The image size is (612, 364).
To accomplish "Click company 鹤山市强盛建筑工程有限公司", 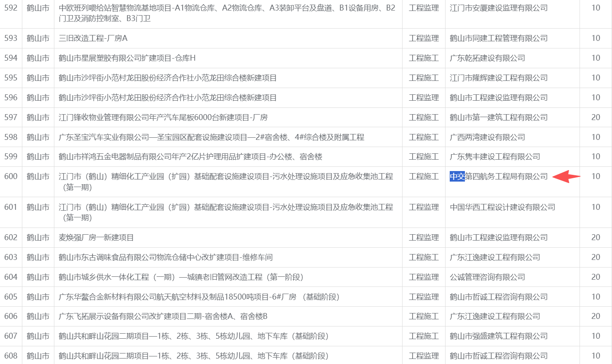I will [498, 336].
